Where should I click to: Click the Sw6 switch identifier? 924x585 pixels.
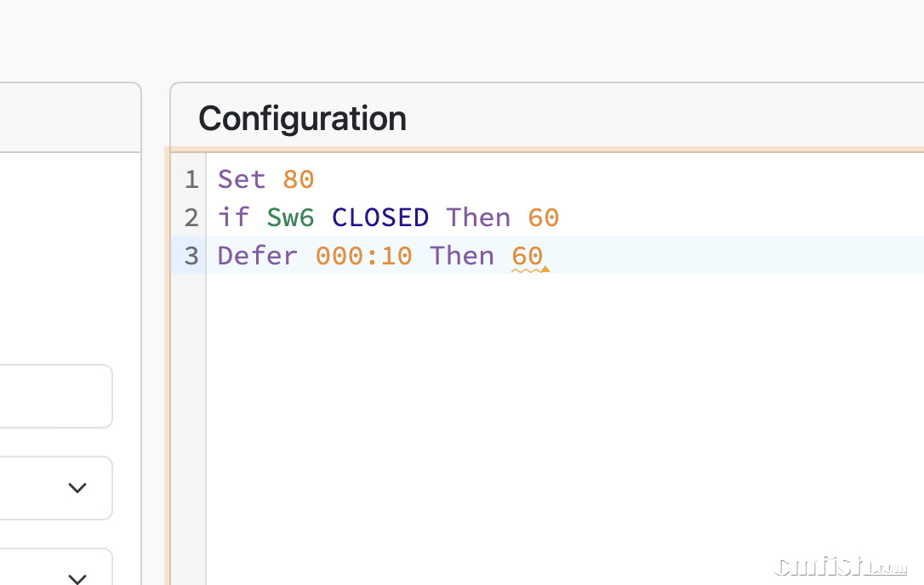(x=290, y=218)
